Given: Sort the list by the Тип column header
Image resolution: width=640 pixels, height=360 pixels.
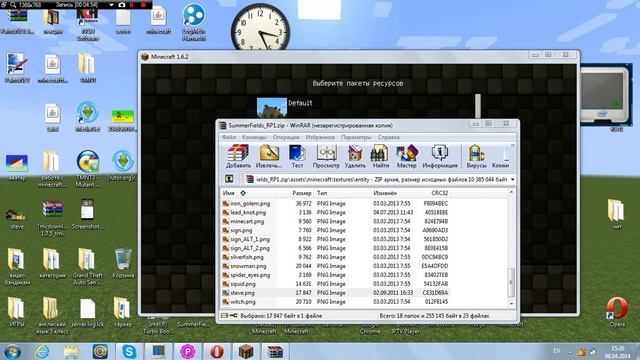Looking at the screenshot, I should pos(342,193).
